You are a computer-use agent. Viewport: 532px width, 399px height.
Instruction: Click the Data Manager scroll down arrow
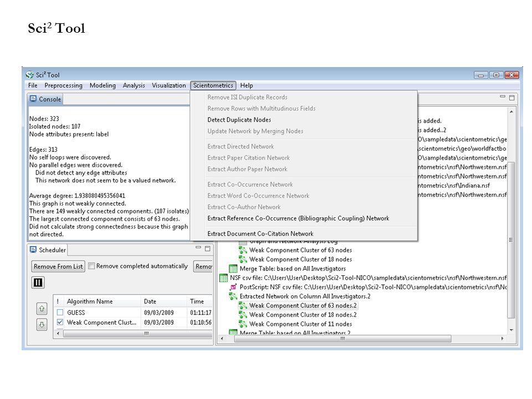pos(511,330)
